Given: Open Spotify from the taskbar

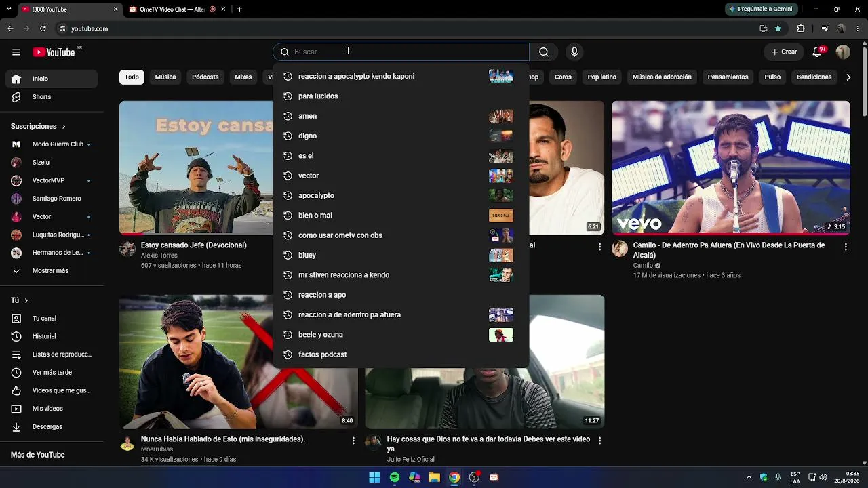Looking at the screenshot, I should [x=395, y=477].
